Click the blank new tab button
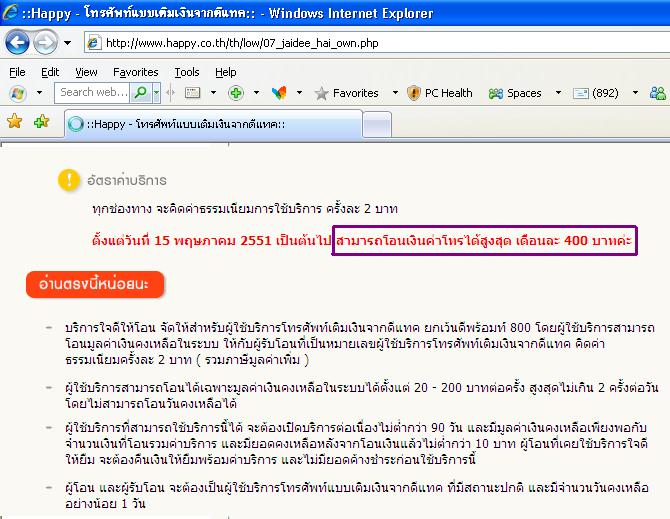Screen dimensions: 670x519 click(x=377, y=125)
